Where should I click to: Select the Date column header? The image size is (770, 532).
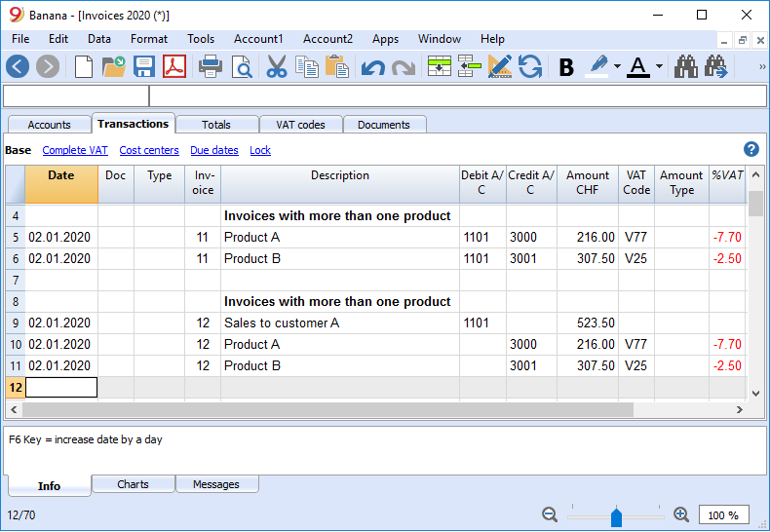61,184
